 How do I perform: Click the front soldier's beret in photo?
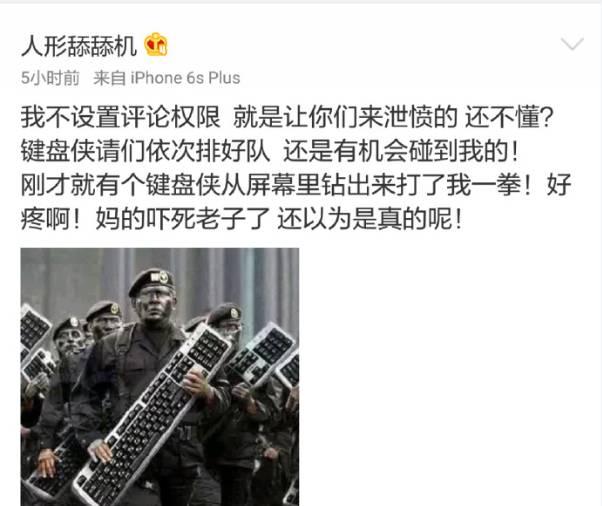[152, 280]
